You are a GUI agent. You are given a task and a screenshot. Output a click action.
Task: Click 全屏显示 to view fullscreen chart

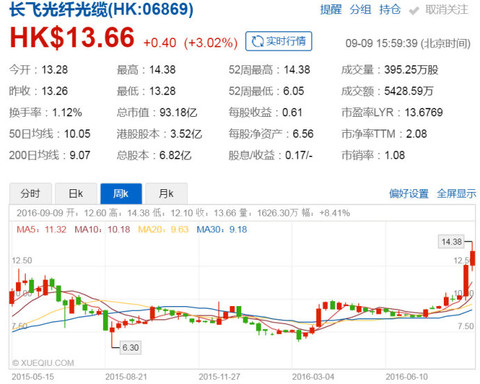[457, 194]
